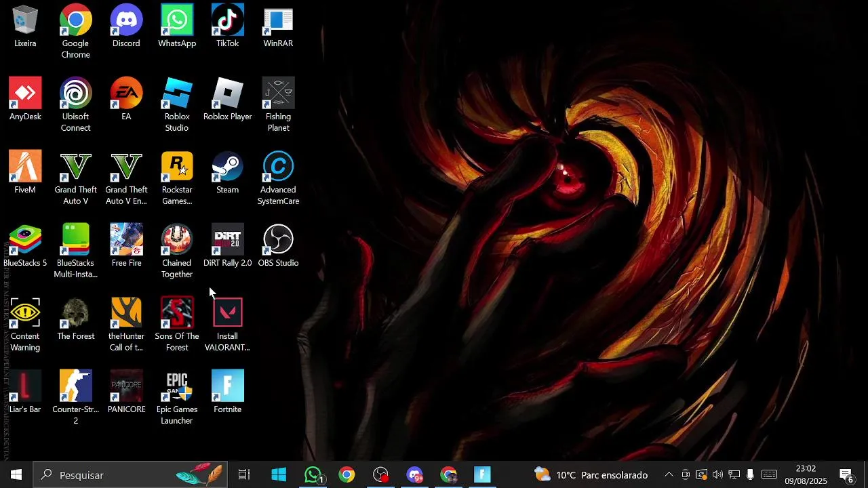Expand the hidden system tray icons chevron
The width and height of the screenshot is (868, 488).
coord(669,474)
